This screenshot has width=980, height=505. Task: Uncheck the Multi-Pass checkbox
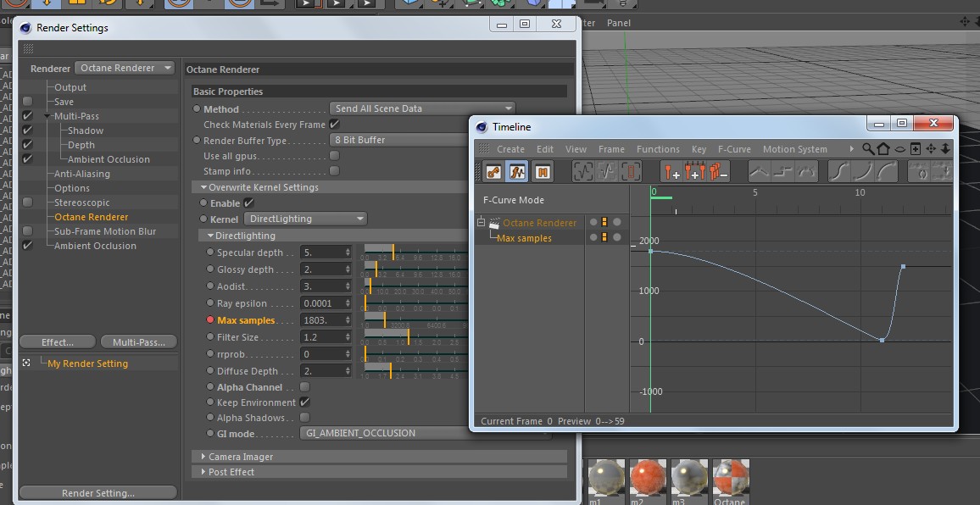pyautogui.click(x=27, y=115)
